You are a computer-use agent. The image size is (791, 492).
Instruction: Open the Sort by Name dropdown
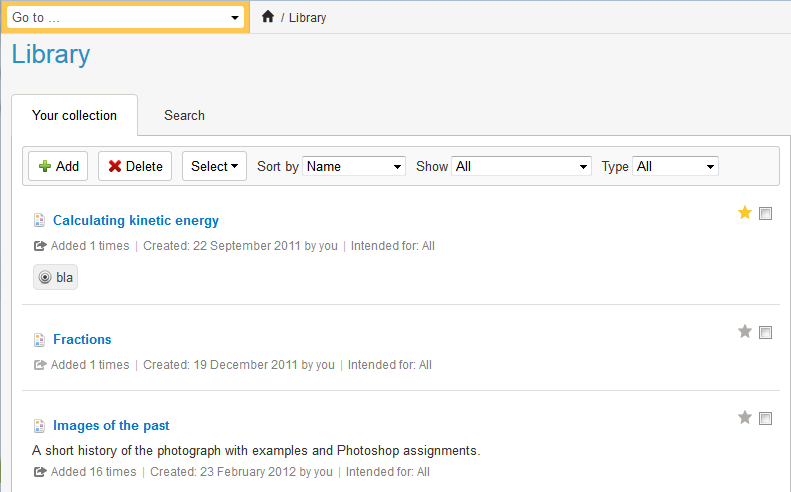tap(354, 166)
